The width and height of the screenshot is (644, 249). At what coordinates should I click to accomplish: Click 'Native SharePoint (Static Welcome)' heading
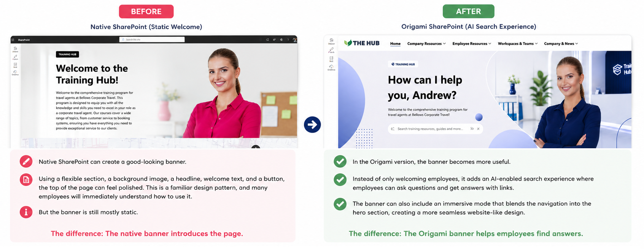[x=146, y=27]
